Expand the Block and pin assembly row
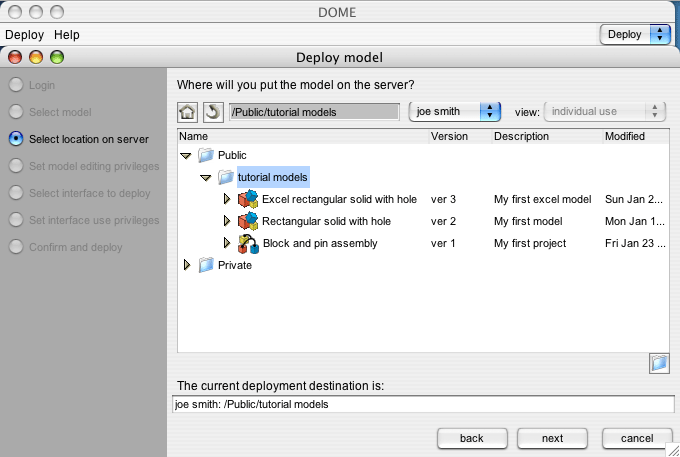This screenshot has height=457, width=680. [226, 243]
